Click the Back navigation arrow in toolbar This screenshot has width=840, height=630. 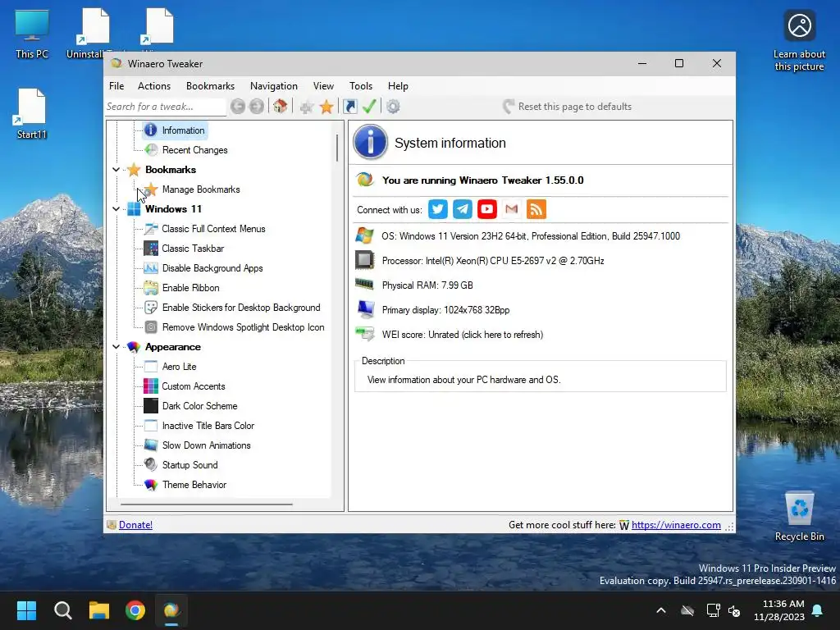coord(238,107)
